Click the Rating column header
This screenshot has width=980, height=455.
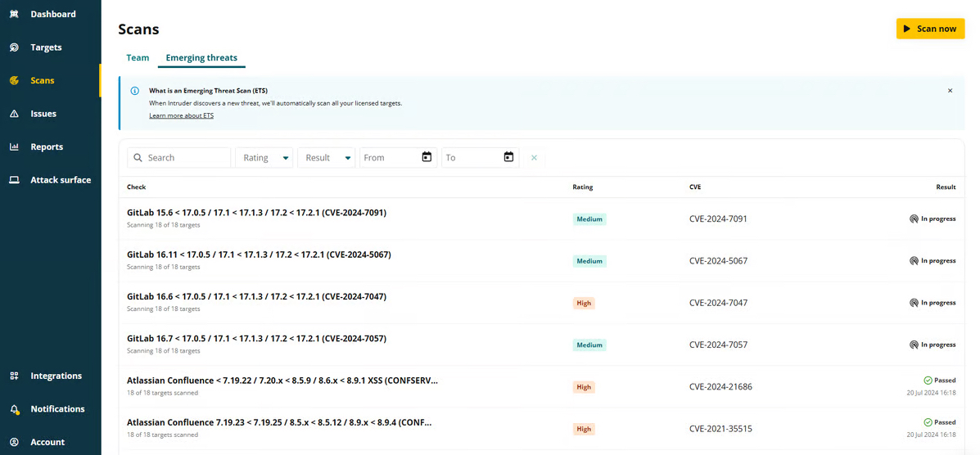click(582, 187)
